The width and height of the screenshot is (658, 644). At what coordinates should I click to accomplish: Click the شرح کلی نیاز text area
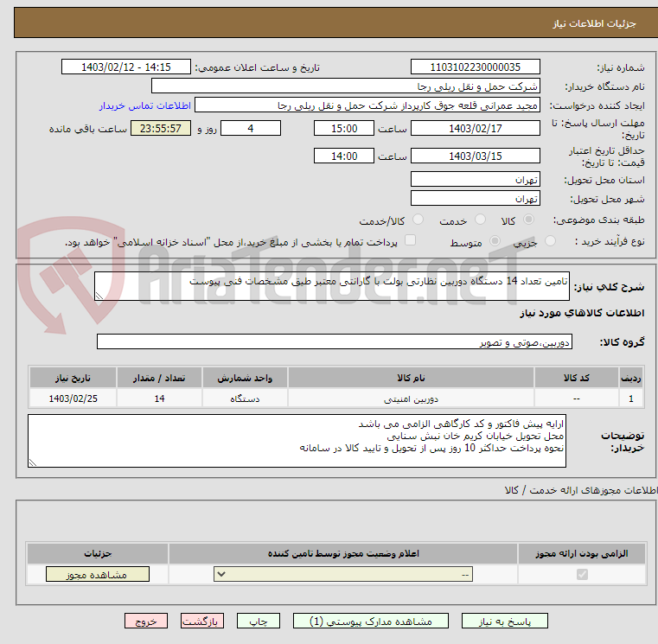pos(332,286)
